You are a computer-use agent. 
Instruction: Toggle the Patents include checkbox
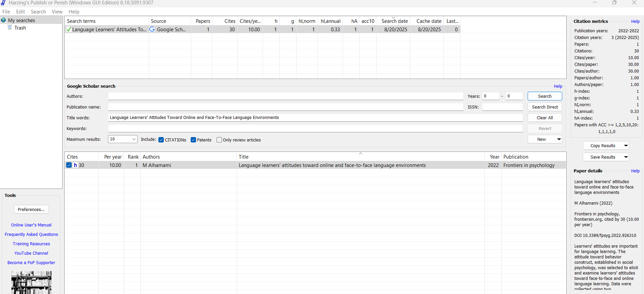pyautogui.click(x=193, y=140)
